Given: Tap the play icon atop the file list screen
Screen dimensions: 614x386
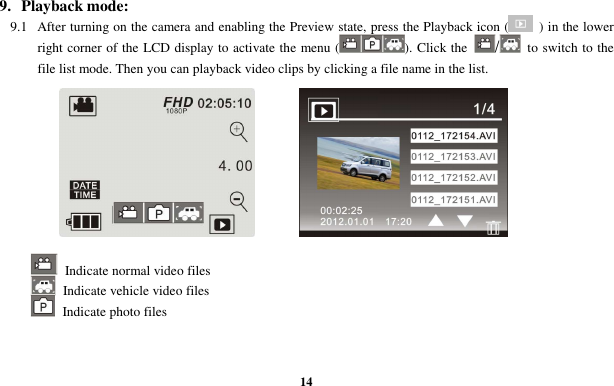Looking at the screenshot, I should pyautogui.click(x=323, y=110).
